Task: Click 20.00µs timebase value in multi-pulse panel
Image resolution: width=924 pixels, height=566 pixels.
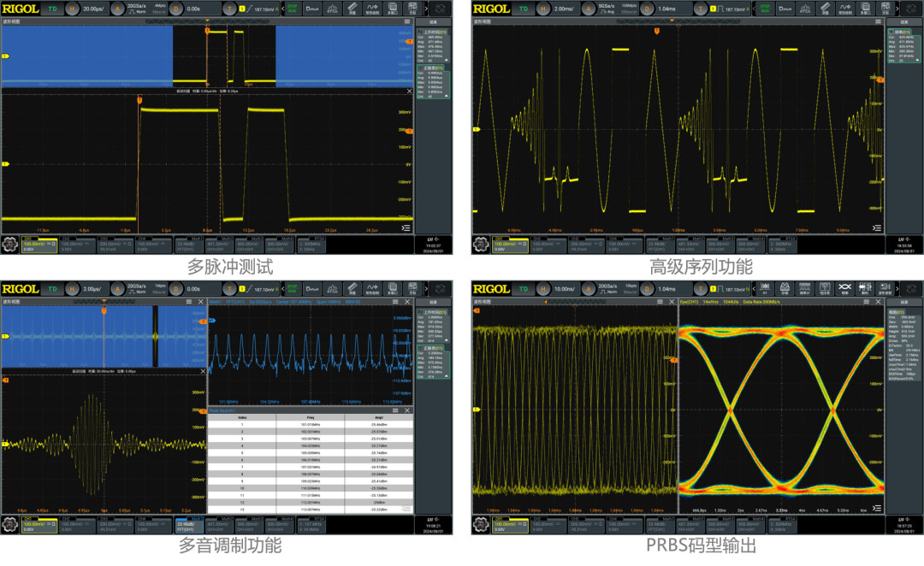Action: [x=94, y=9]
